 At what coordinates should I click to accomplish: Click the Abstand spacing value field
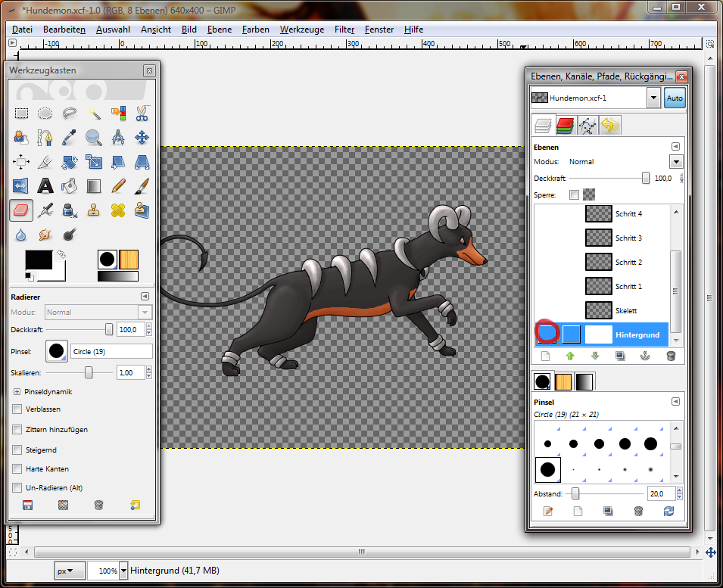click(661, 494)
